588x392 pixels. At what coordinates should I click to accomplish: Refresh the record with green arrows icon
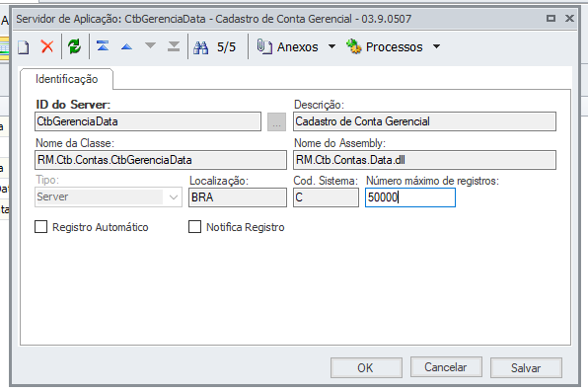(74, 47)
